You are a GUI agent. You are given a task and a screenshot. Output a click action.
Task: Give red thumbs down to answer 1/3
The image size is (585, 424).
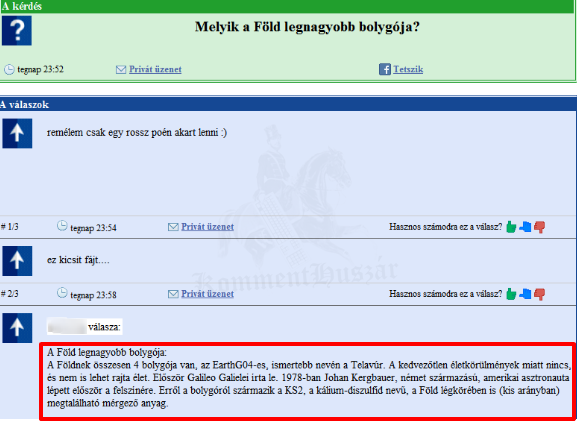coord(539,227)
